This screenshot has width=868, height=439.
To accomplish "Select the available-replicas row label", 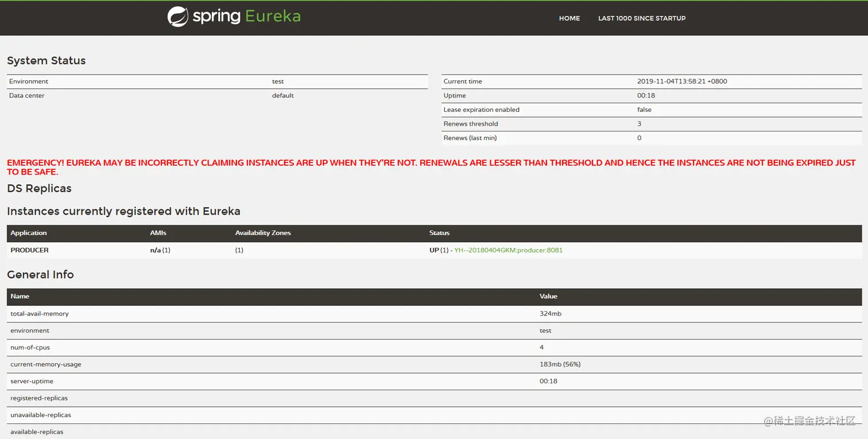I will pos(37,432).
